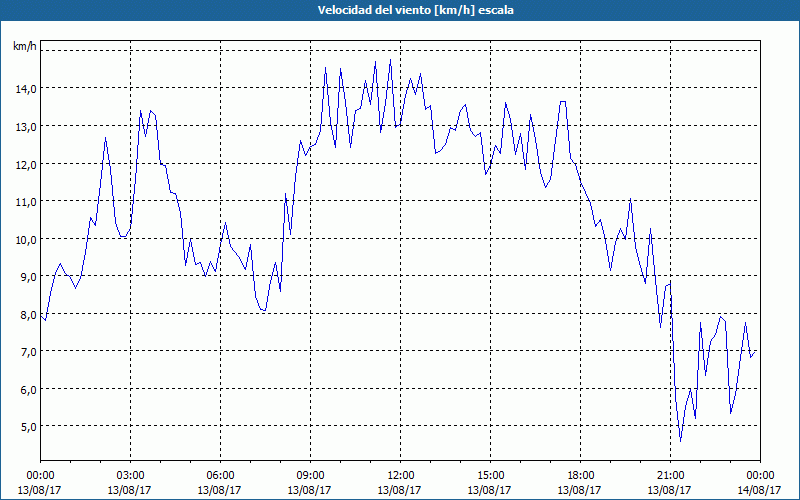Click the km/h unit label
The width and height of the screenshot is (800, 500).
(x=25, y=46)
